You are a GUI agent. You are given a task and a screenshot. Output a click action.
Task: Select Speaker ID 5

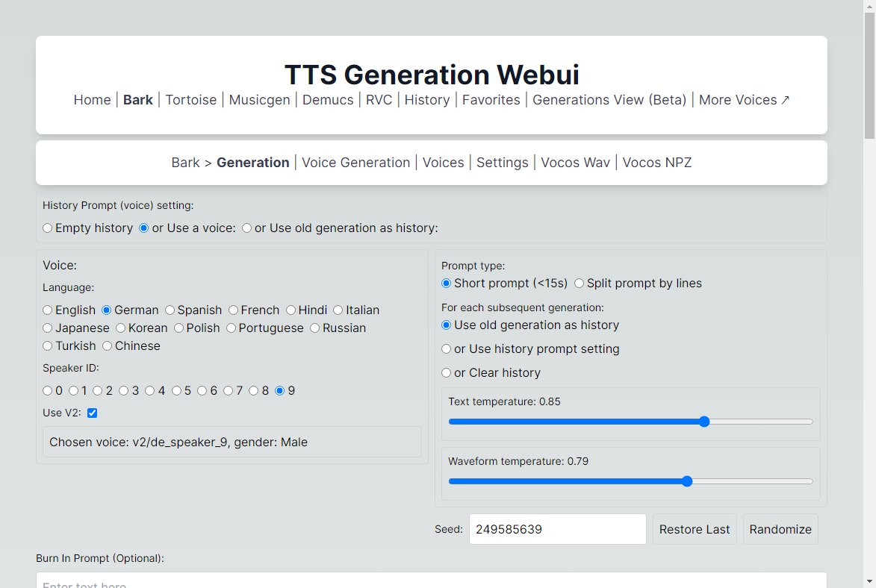click(x=176, y=390)
